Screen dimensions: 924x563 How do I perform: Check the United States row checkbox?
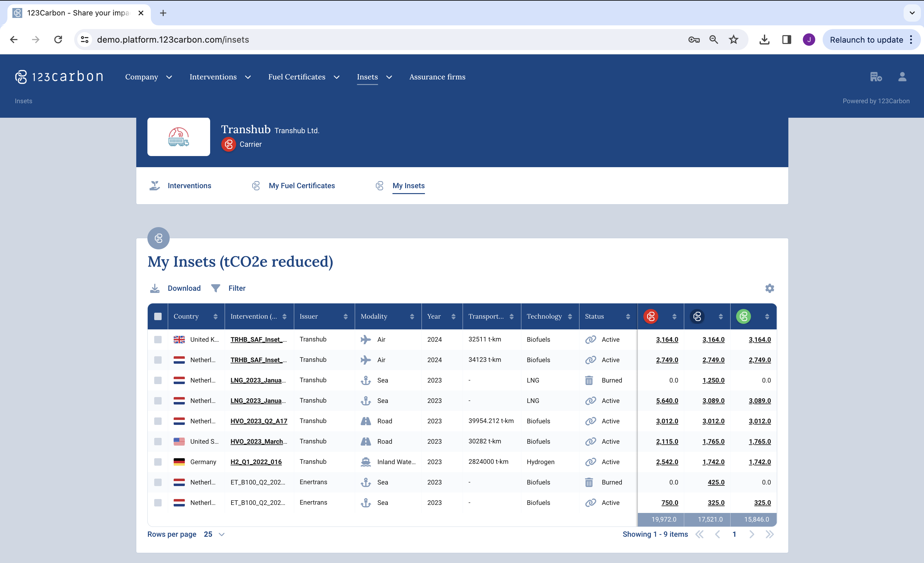point(158,442)
